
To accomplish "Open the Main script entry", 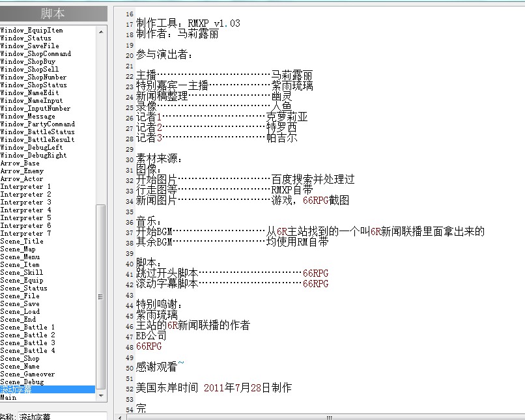I will click(x=8, y=397).
